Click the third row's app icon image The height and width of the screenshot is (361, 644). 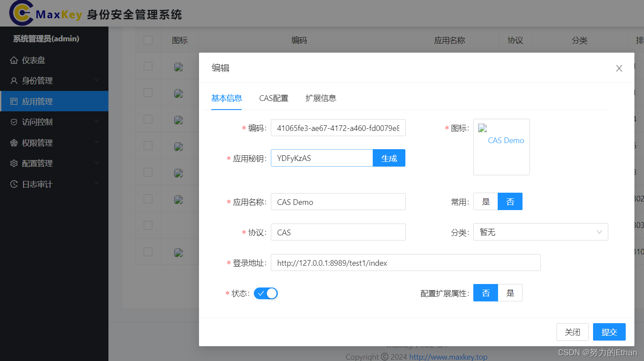179,120
